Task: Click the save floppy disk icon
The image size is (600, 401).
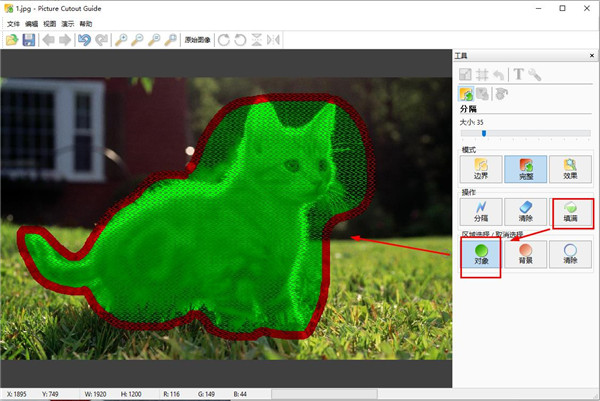Action: click(x=28, y=40)
